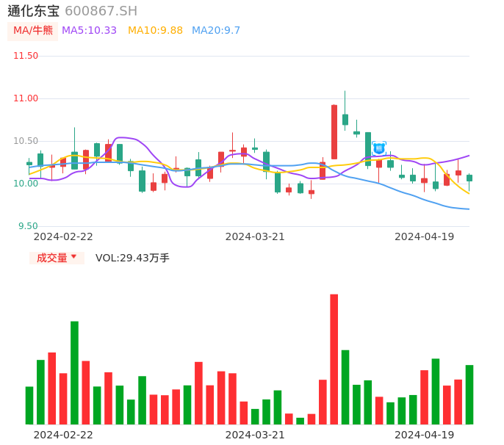Click the stock name 通化东宝
The height and width of the screenshot is (445, 504).
tap(34, 11)
